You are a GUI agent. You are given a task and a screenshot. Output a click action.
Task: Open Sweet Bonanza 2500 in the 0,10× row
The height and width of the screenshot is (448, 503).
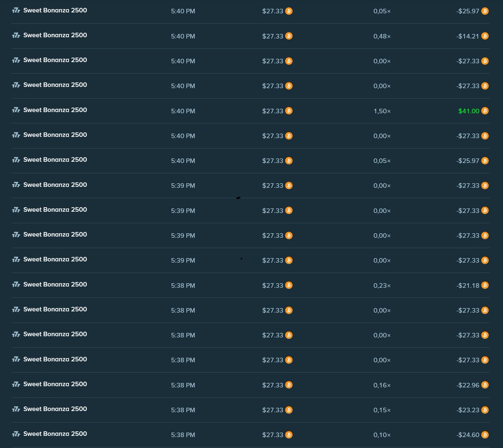coord(55,434)
